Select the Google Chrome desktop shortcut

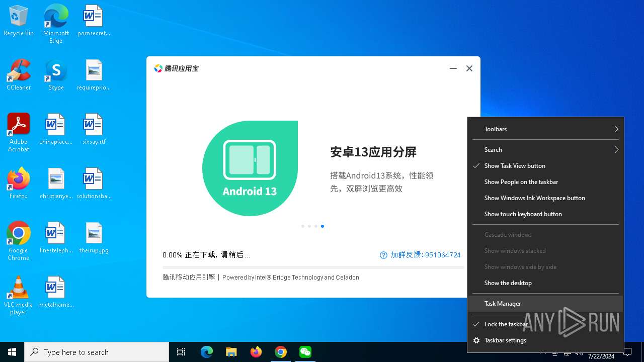[x=19, y=241]
